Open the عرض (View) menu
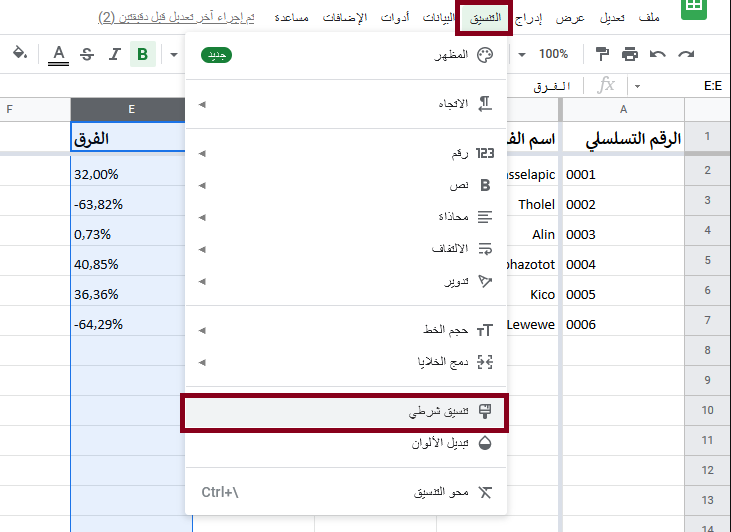731x532 pixels. [570, 18]
